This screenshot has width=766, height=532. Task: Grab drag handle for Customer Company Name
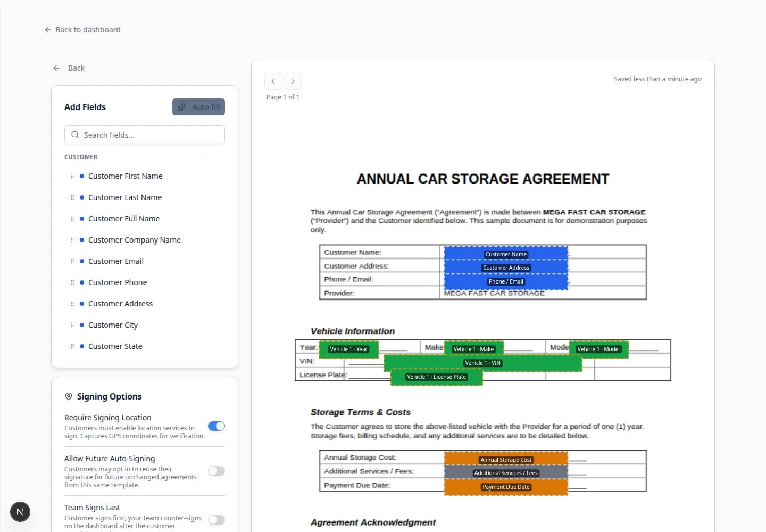click(x=72, y=240)
